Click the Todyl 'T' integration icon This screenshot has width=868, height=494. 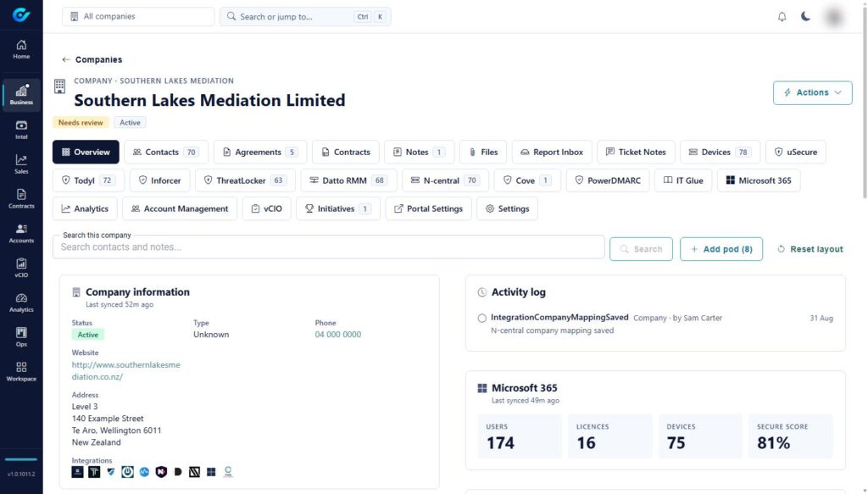click(x=94, y=472)
